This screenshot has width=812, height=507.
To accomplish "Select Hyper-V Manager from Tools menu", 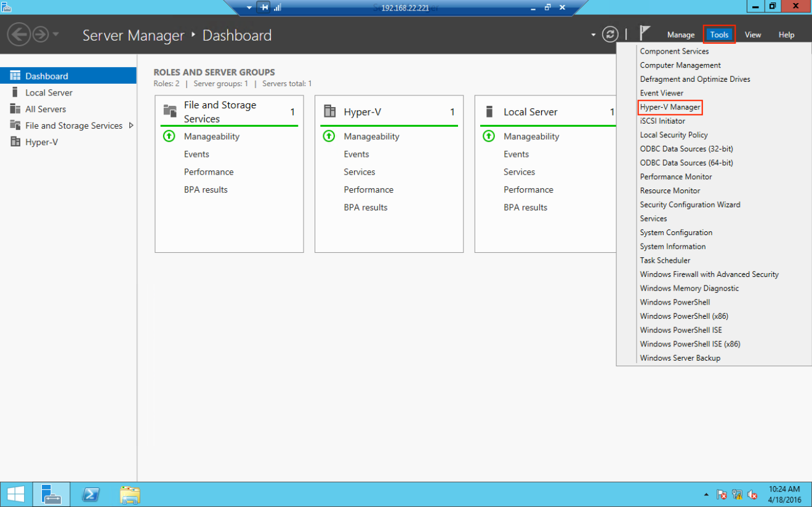I will point(670,107).
